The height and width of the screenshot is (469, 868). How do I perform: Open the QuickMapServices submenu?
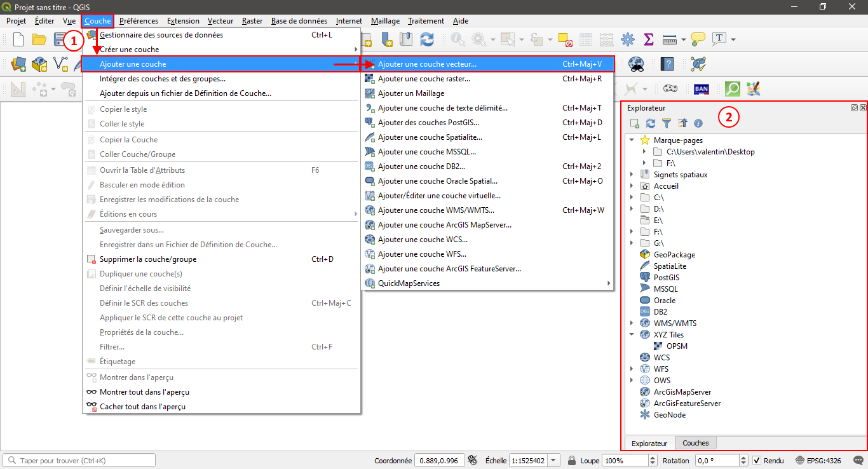(487, 283)
